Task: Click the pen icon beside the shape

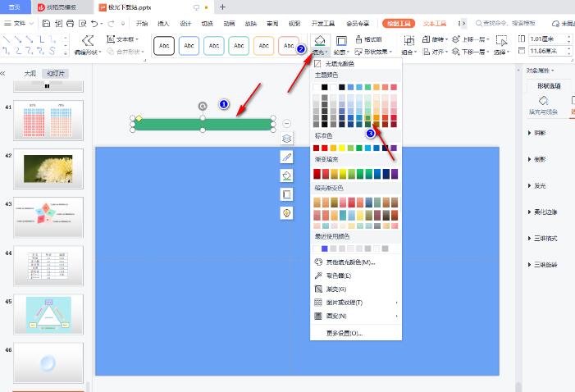Action: pyautogui.click(x=287, y=157)
